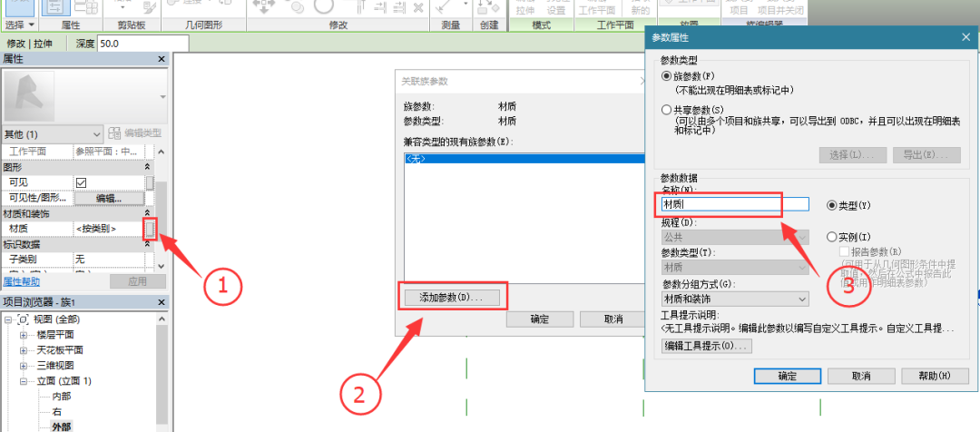Close the 属性 properties panel
The height and width of the screenshot is (432, 980).
click(162, 59)
